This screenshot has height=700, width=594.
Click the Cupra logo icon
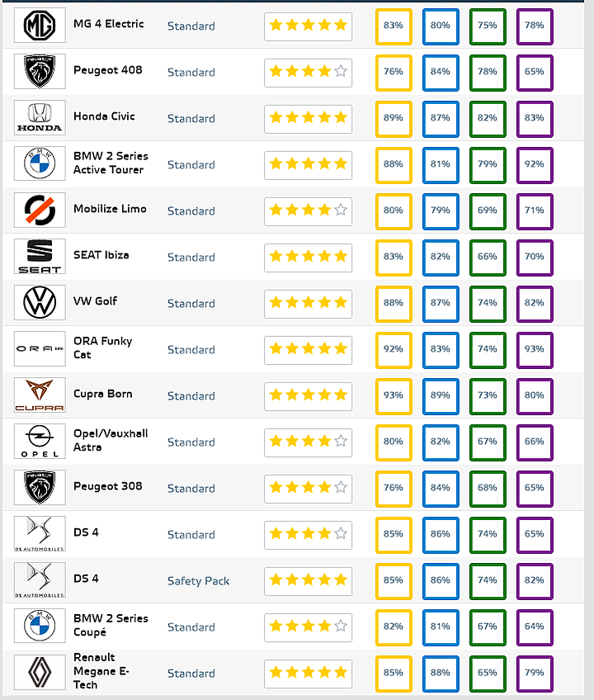[x=40, y=395]
